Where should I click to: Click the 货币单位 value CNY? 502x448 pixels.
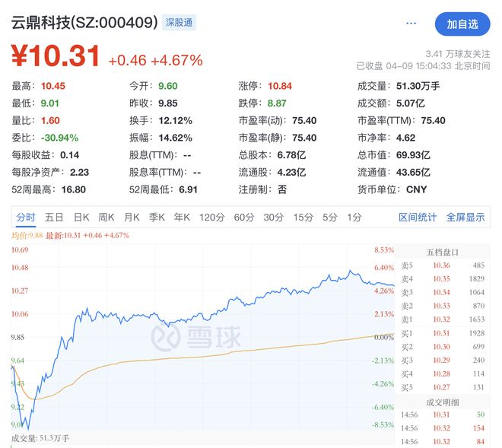click(x=417, y=190)
